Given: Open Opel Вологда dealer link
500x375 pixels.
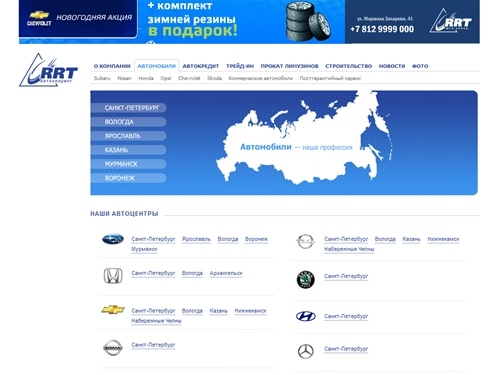Looking at the screenshot, I should coord(385,239).
